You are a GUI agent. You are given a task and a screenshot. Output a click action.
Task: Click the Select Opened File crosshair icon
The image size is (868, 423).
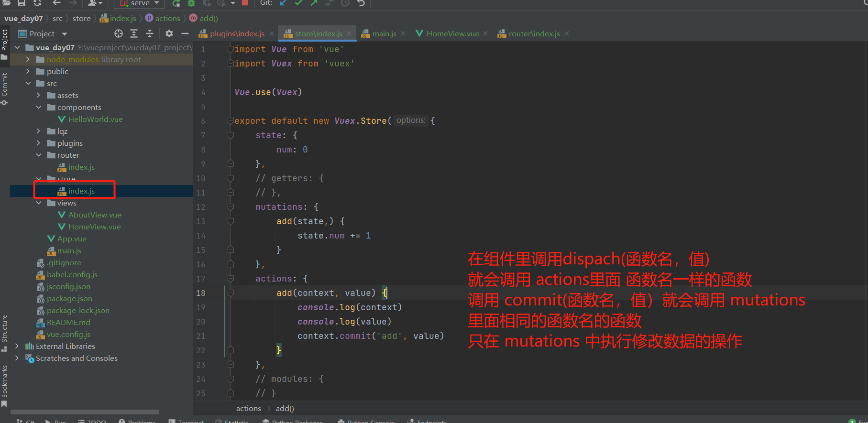(x=119, y=33)
